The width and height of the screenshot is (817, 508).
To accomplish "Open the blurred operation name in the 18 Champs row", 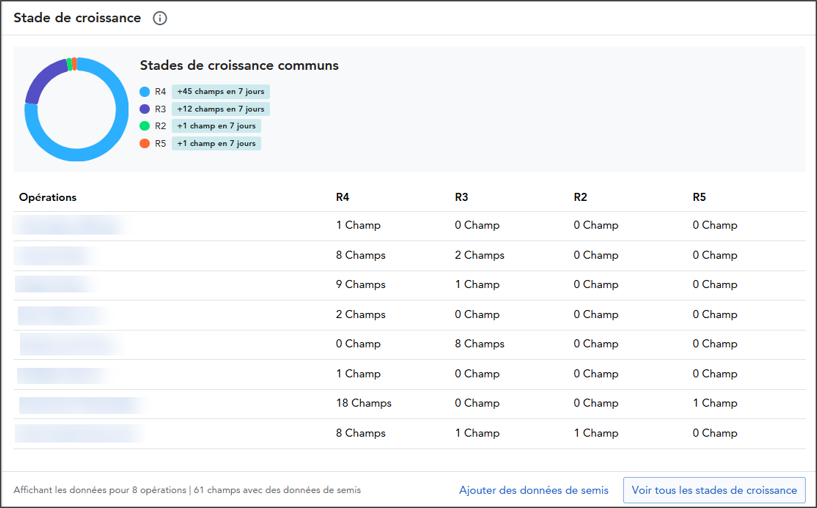I will click(x=82, y=405).
